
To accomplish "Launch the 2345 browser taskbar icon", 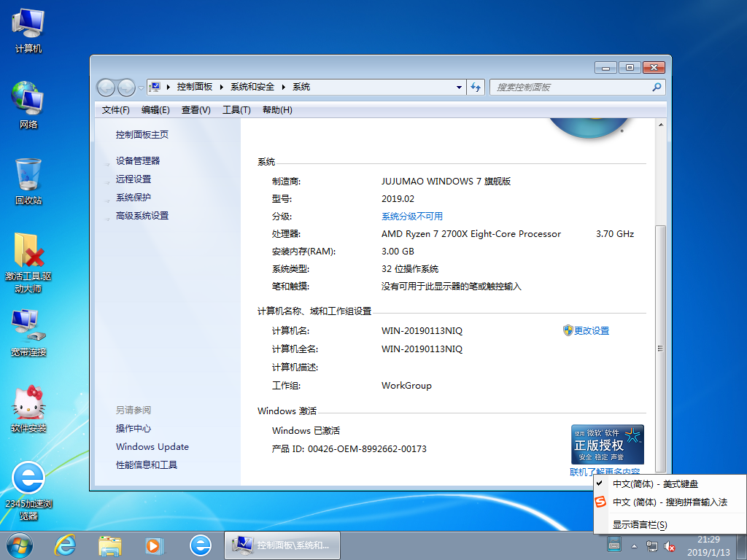I will [x=200, y=545].
